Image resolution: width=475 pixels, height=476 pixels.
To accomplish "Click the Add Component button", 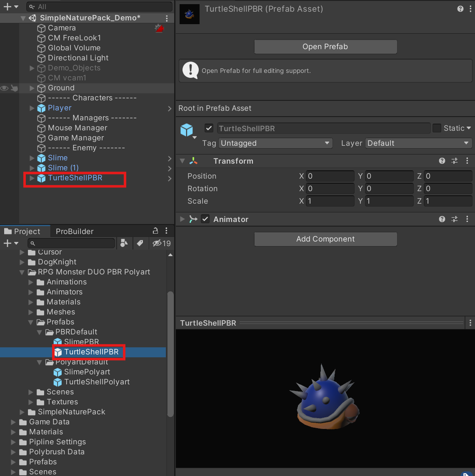I will click(325, 239).
